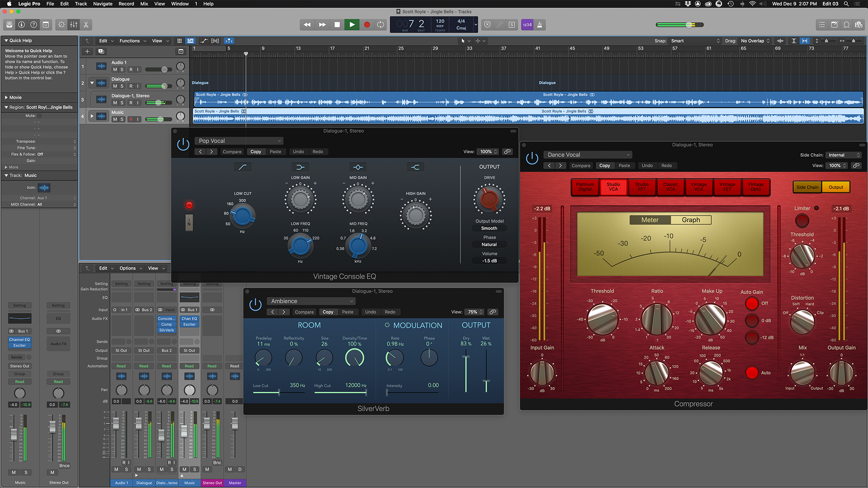
Task: Open the Navigate menu
Action: click(x=103, y=4)
